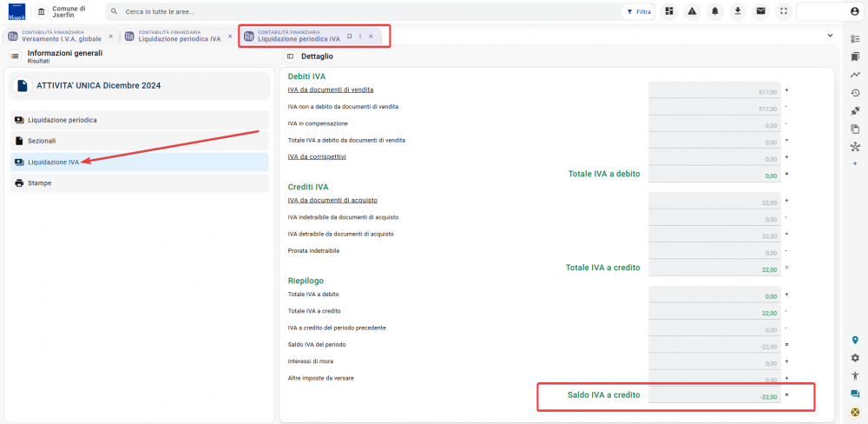This screenshot has width=868, height=424.
Task: Open the warning alerts triangle icon
Action: tap(692, 11)
